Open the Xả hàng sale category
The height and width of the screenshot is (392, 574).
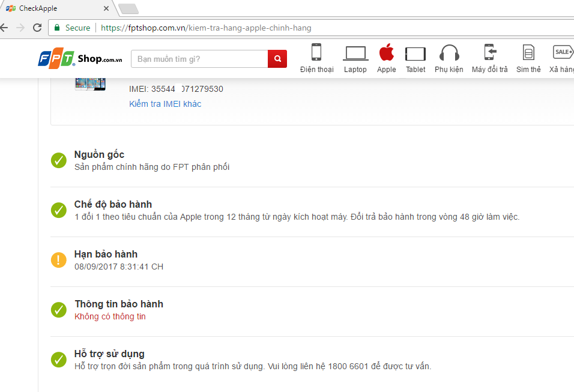563,59
